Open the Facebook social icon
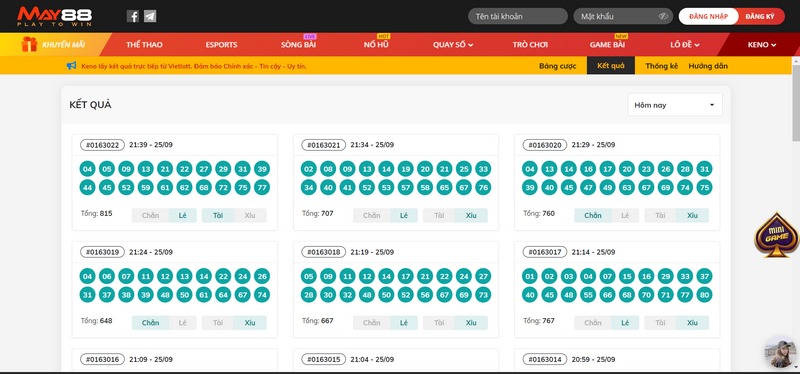Image resolution: width=800 pixels, height=374 pixels. click(133, 16)
